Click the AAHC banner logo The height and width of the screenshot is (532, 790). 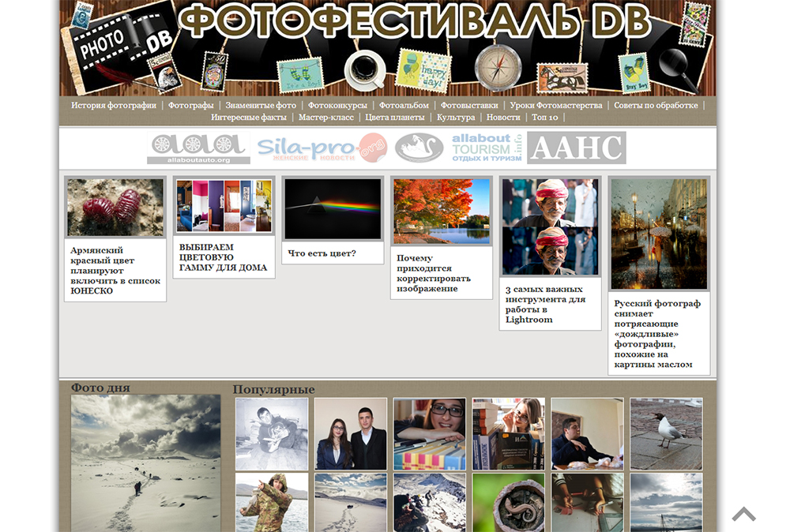click(x=577, y=148)
